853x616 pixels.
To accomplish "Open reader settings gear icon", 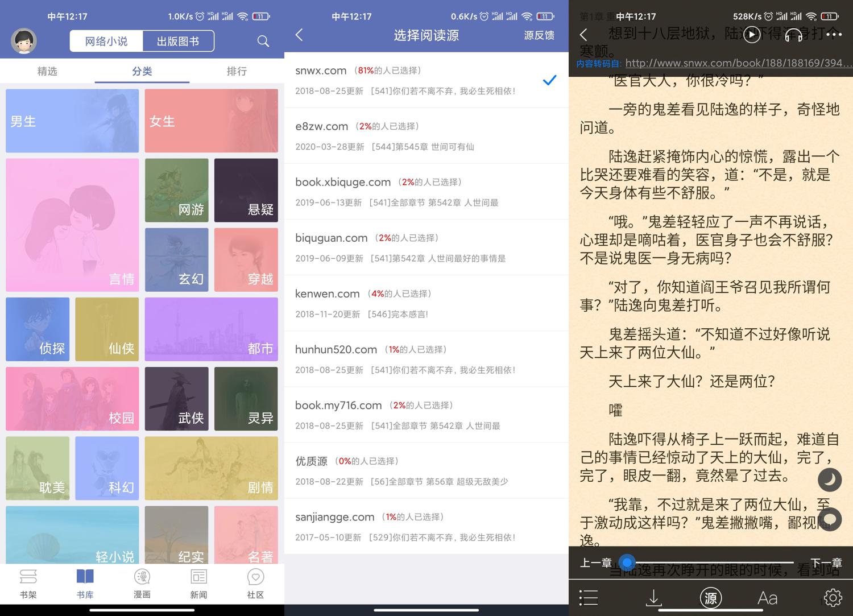I will 833,597.
